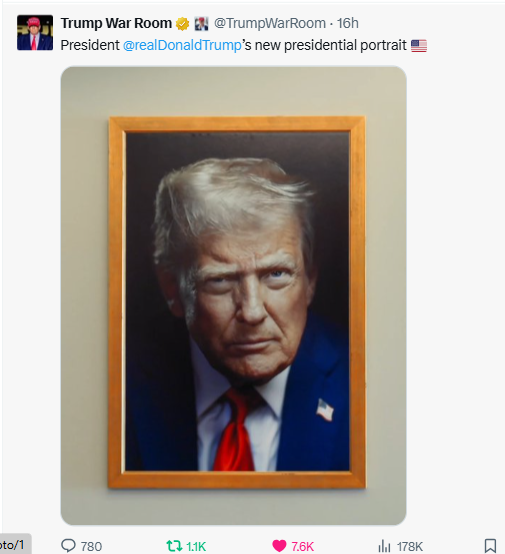Repost the tweet using the green retweet icon
The height and width of the screenshot is (554, 505).
[x=174, y=546]
